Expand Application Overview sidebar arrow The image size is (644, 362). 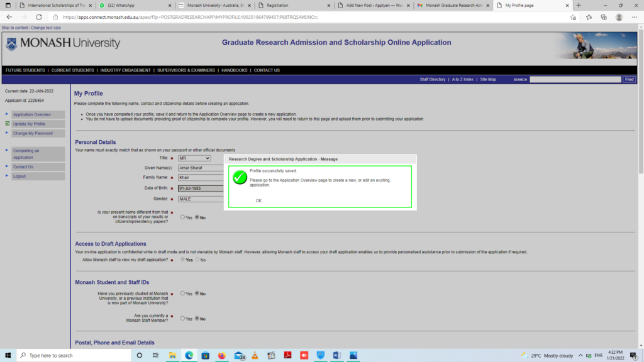(6, 114)
